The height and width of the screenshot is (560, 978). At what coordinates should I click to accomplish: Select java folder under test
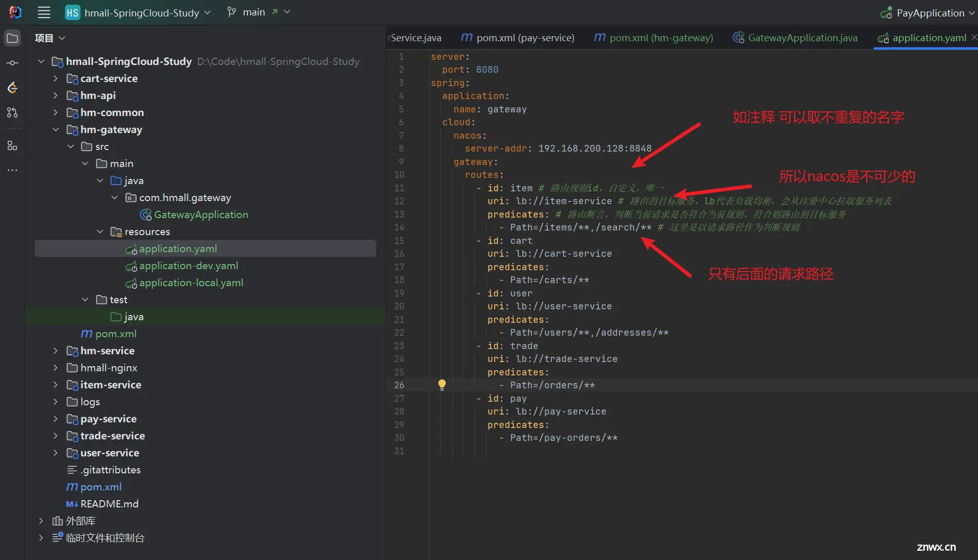click(134, 317)
